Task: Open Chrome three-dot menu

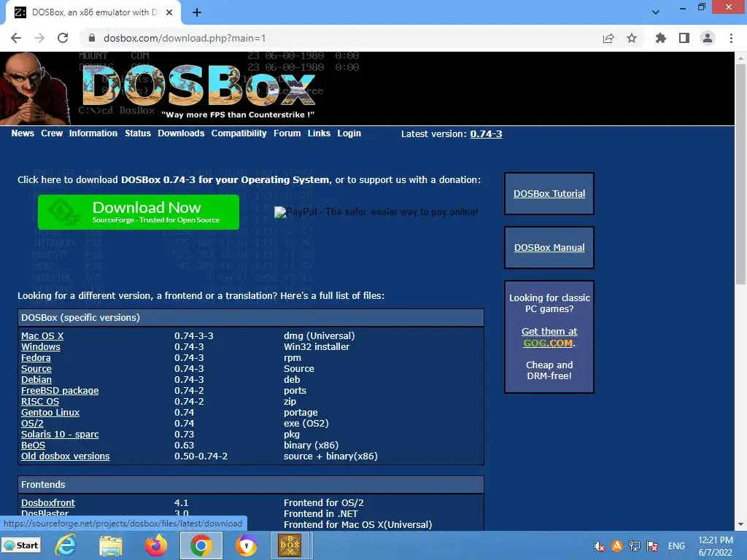Action: tap(731, 38)
